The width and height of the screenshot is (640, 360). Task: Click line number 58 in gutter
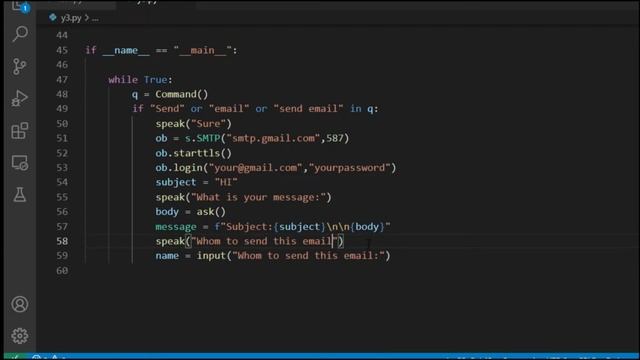[62, 241]
